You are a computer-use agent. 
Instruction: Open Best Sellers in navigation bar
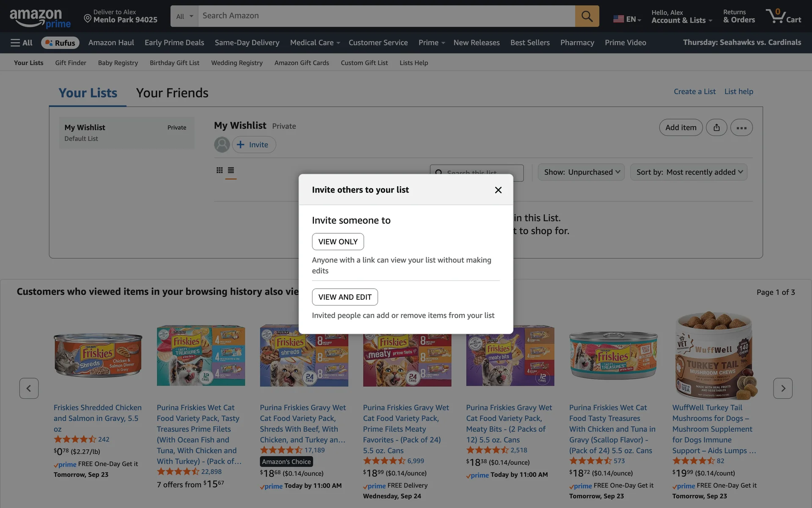tap(530, 43)
